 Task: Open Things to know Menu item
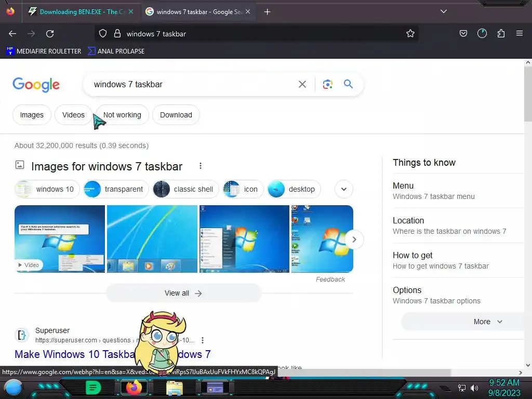458,191
